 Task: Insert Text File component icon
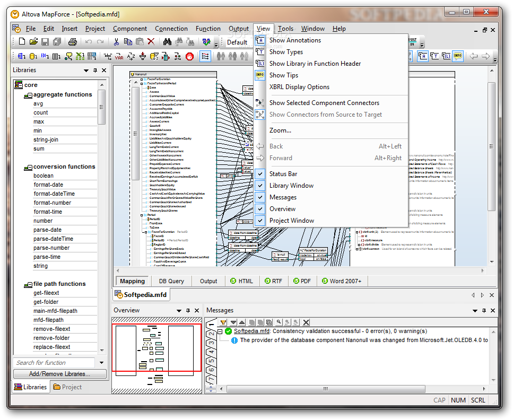point(56,56)
